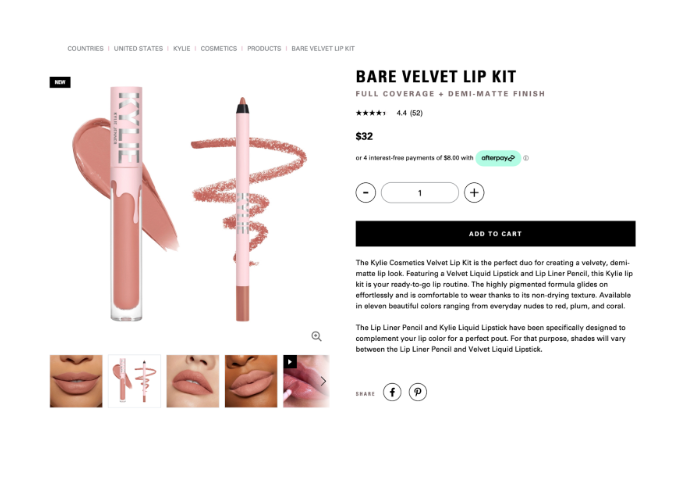Click the NEW badge on product image
The height and width of the screenshot is (477, 694).
60,82
